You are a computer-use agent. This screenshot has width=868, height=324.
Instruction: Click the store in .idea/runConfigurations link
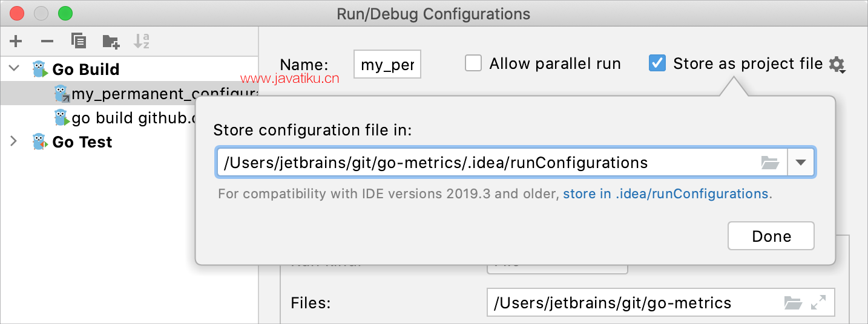coord(665,194)
